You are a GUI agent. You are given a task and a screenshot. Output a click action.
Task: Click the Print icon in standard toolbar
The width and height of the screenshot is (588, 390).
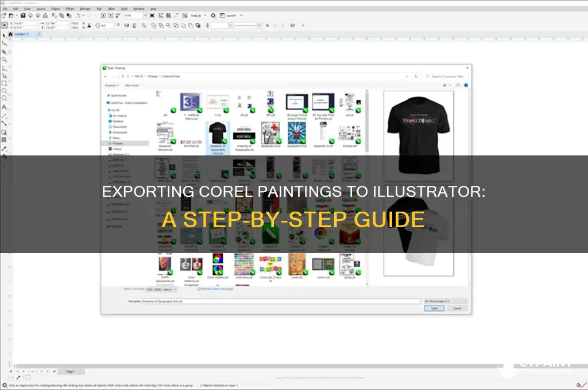45,15
